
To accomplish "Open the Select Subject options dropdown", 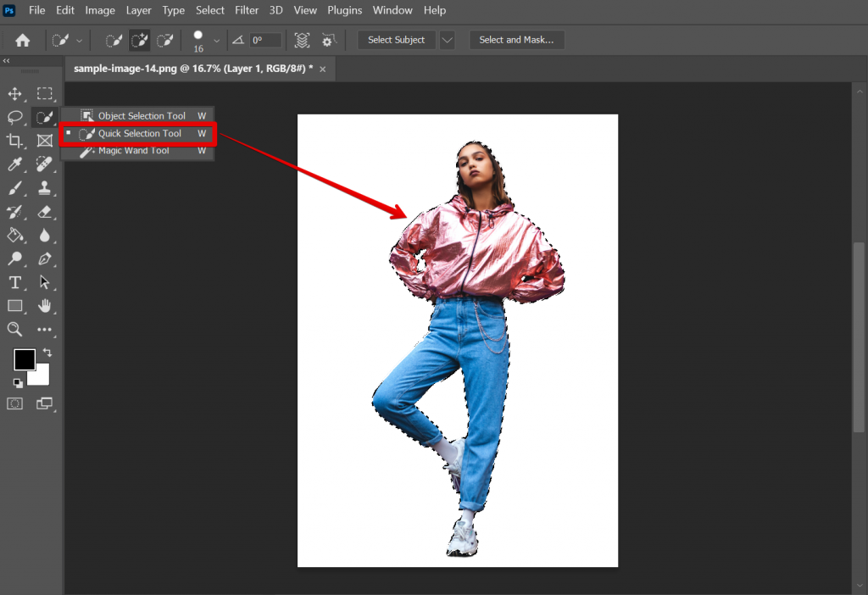I will [447, 40].
